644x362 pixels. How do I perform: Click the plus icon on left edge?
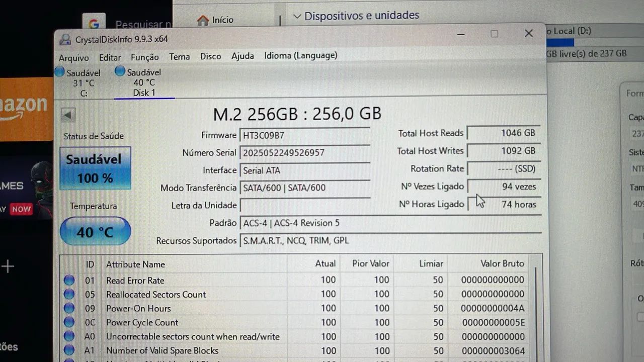(8, 266)
